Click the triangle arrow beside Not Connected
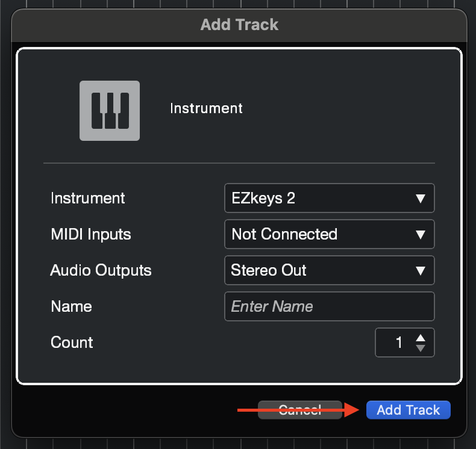 tap(421, 235)
